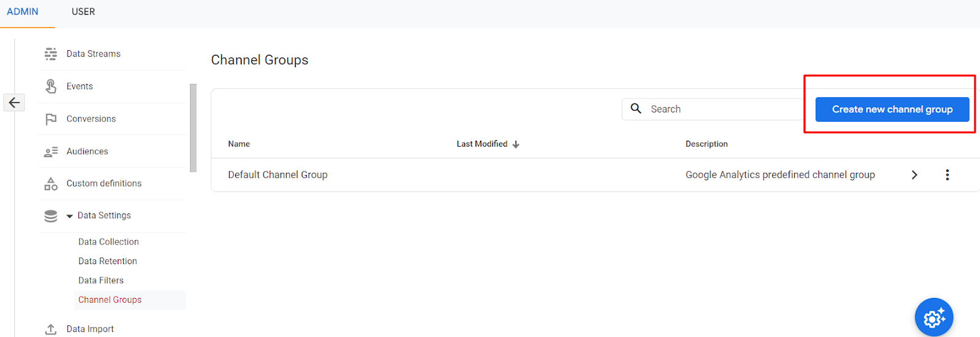Click Create new channel group button
The image size is (980, 337).
click(892, 109)
